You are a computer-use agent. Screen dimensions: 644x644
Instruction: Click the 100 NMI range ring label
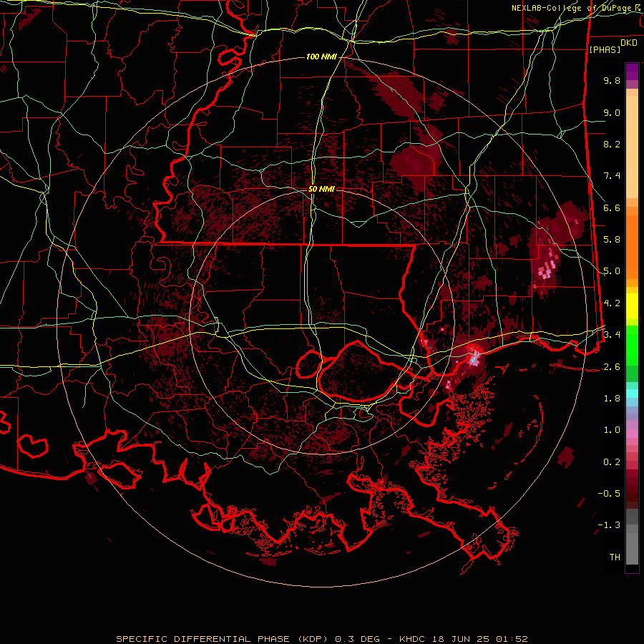(x=321, y=57)
